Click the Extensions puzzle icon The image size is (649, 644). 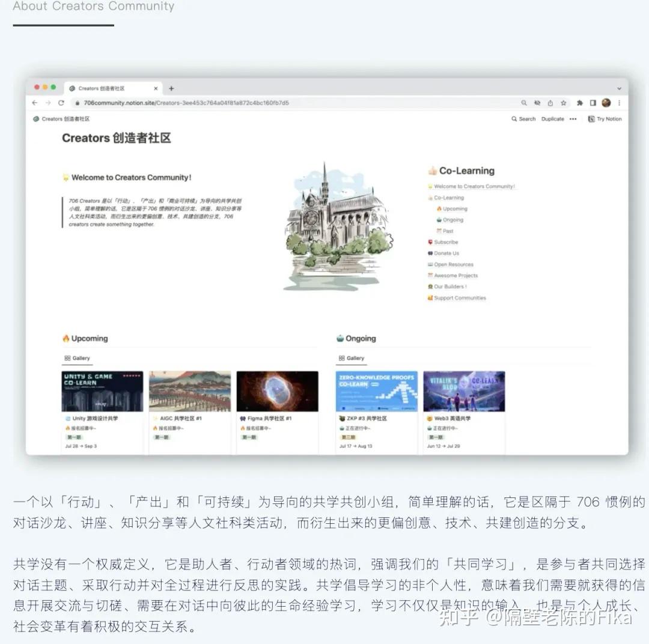(580, 103)
